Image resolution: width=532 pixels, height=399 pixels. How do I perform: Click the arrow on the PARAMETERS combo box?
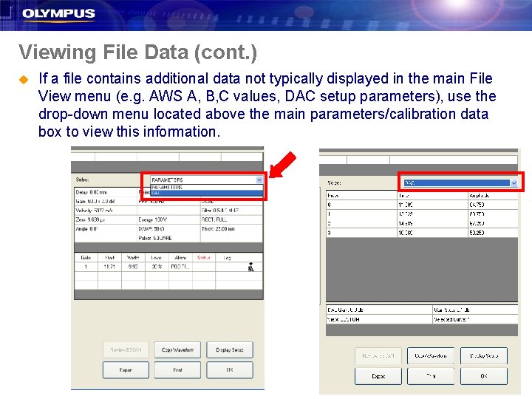click(259, 180)
